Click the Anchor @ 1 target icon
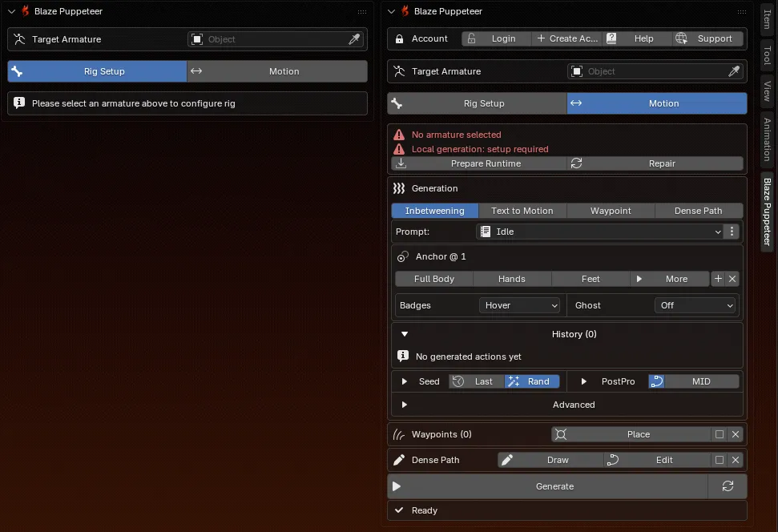 pos(402,256)
